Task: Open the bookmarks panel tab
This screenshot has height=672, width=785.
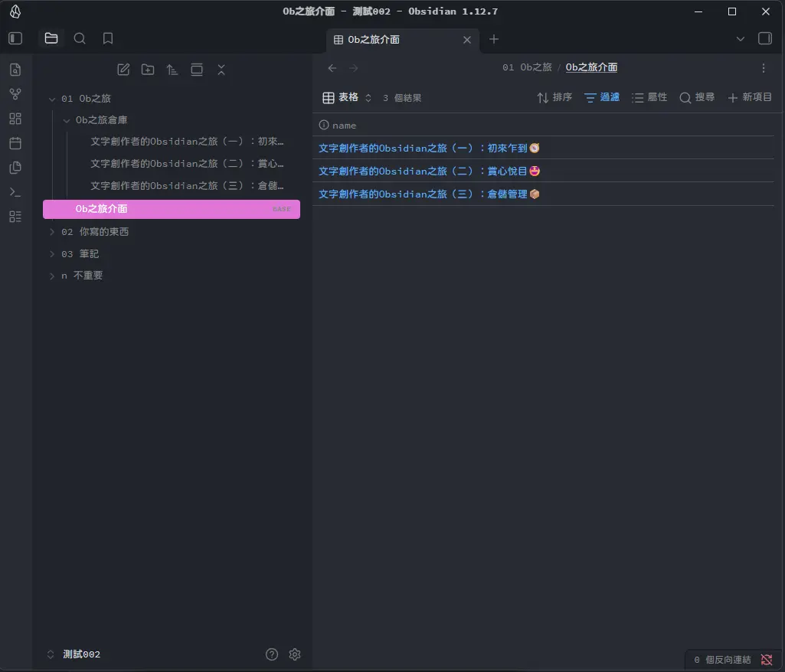Action: pos(108,38)
